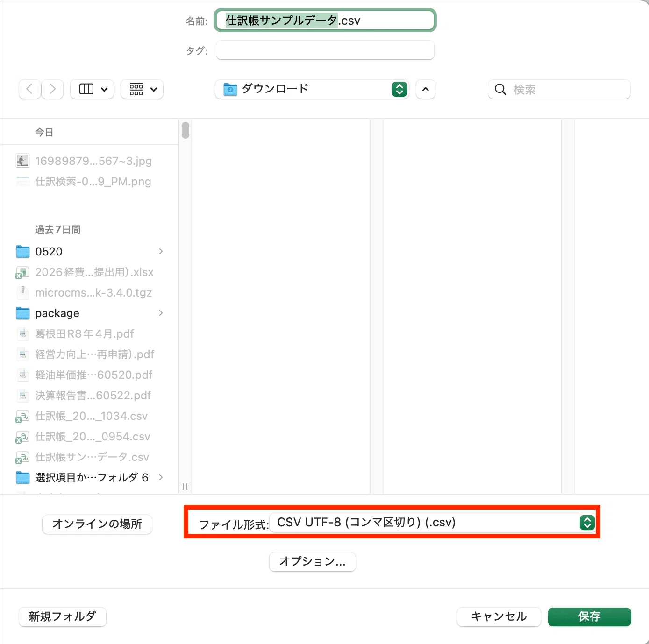Select the 選択項目か…フォルダ 6 folder
This screenshot has width=649, height=644.
coord(89,478)
